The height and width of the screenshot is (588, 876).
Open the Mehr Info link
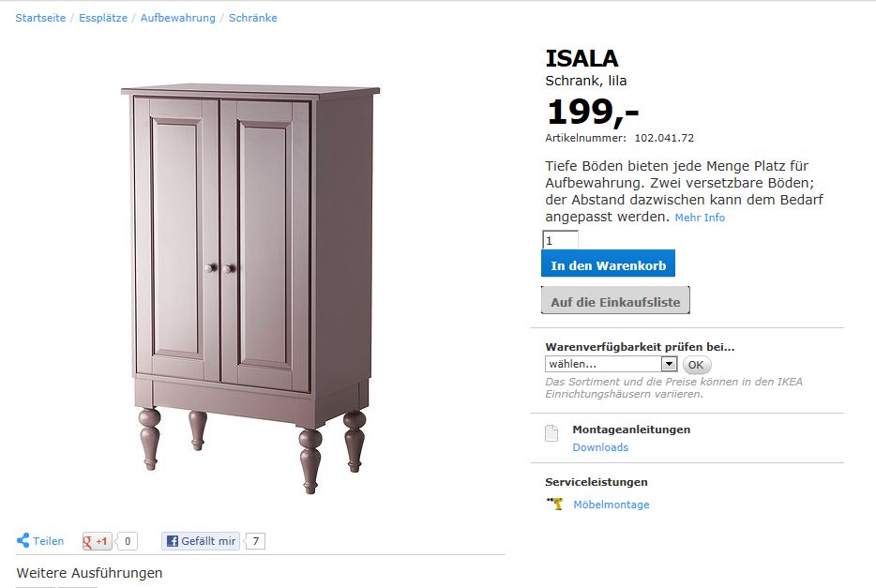[x=700, y=218]
